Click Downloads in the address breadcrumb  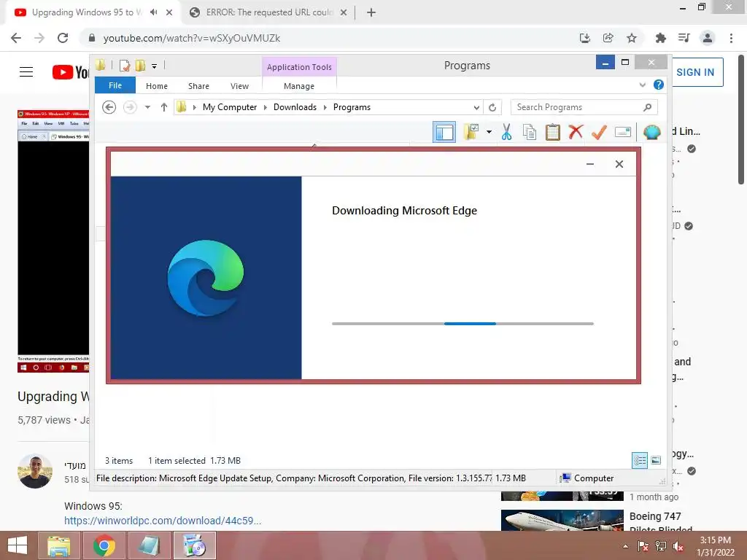coord(295,107)
